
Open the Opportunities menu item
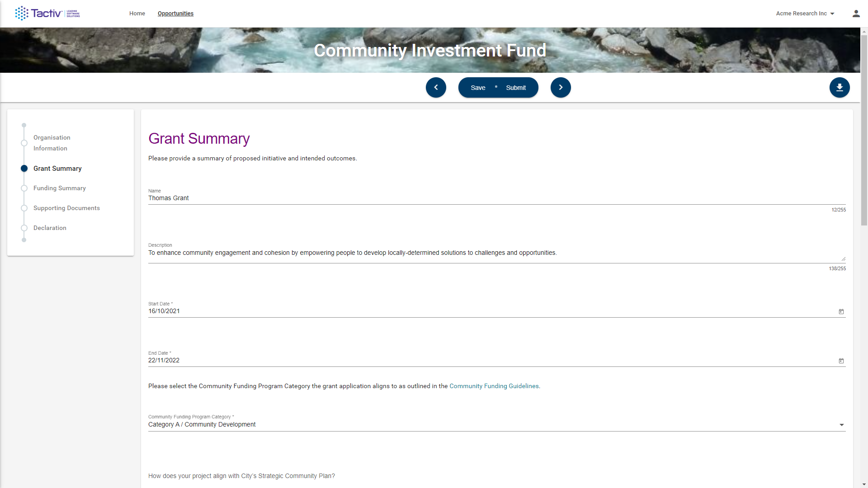click(x=175, y=13)
